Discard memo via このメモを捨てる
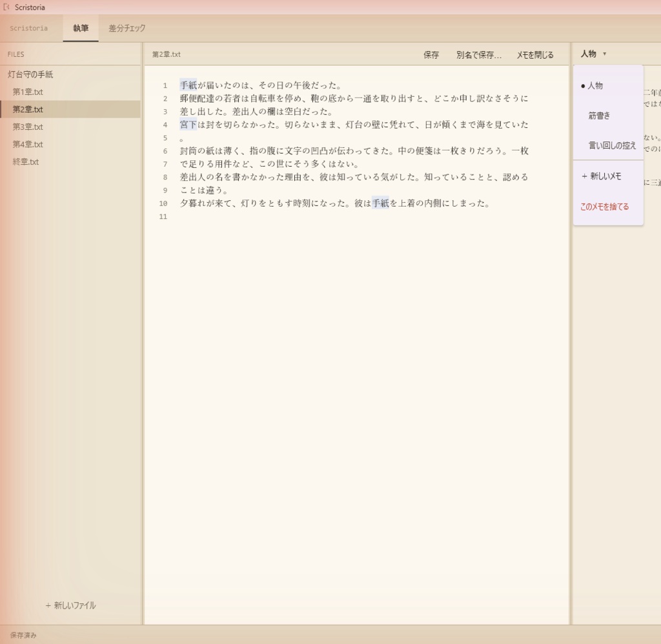661x644 pixels. 608,207
